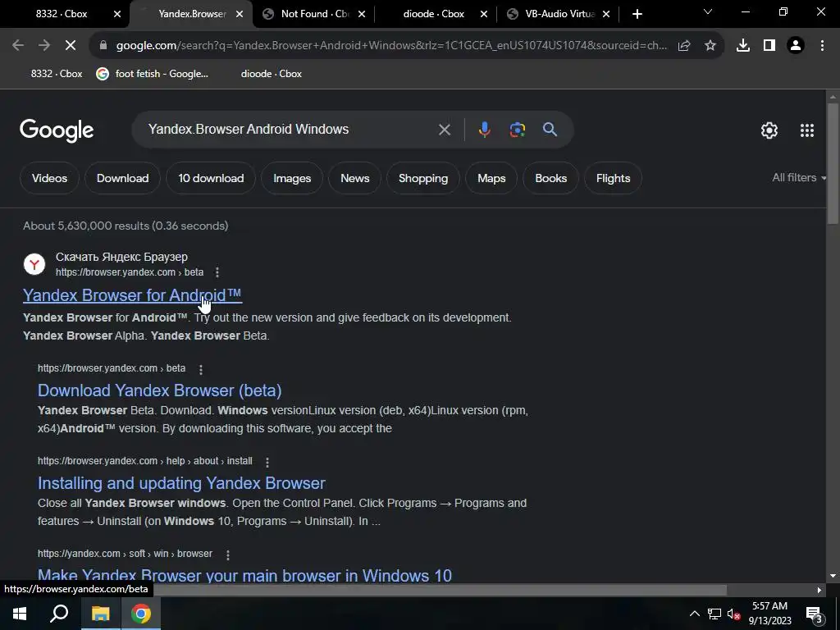This screenshot has width=840, height=630.
Task: Click the Yandex favicon on first result
Action: coord(34,264)
